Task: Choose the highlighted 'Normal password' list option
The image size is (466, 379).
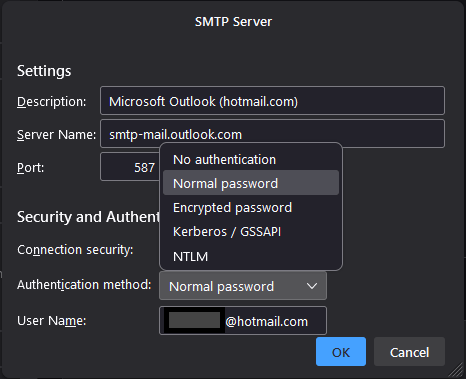Action: tap(251, 183)
